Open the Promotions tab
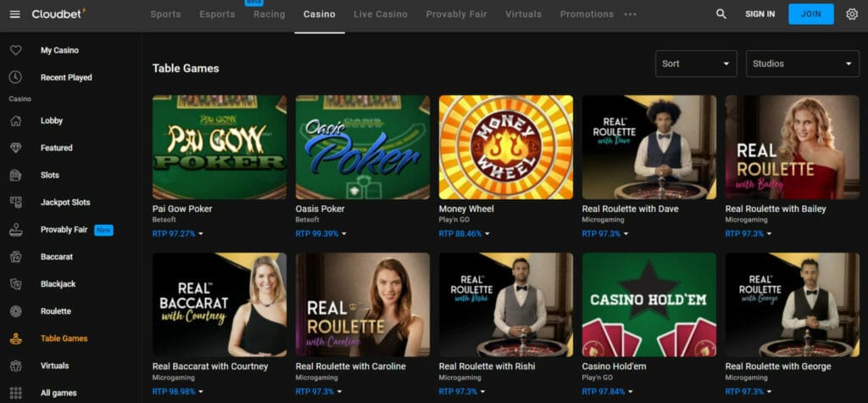This screenshot has width=868, height=403. 587,14
